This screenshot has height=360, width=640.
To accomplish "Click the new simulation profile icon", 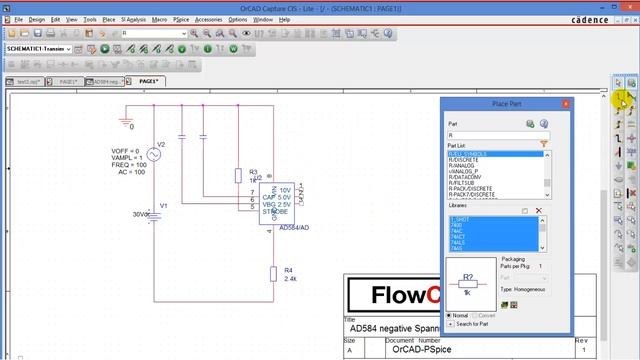I will click(78, 49).
